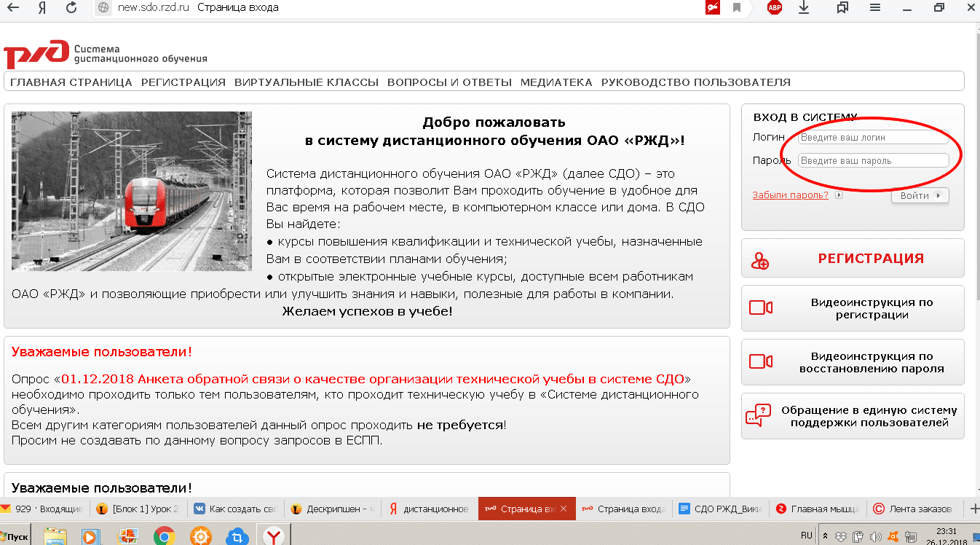Close the active Страница входа tab
Screen dimensions: 980x545
coord(564,509)
